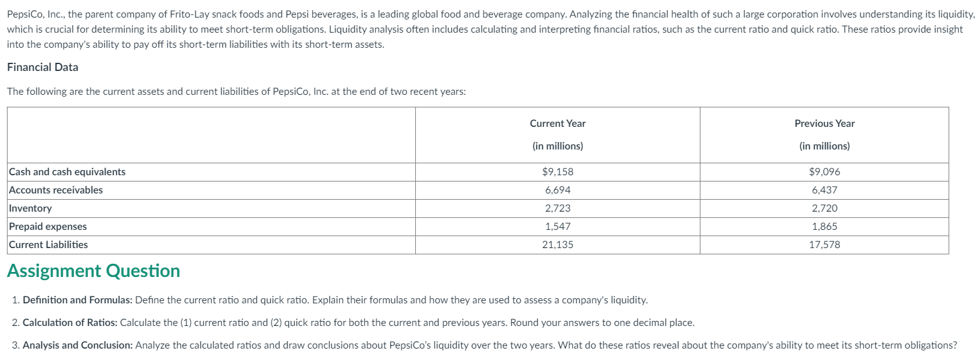Image resolution: width=980 pixels, height=358 pixels.
Task: Select the 6,694 accounts receivable cell
Action: pos(557,190)
